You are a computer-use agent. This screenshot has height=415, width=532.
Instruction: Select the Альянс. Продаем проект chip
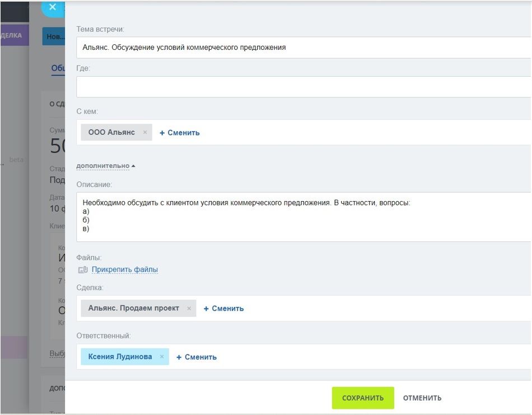click(133, 309)
